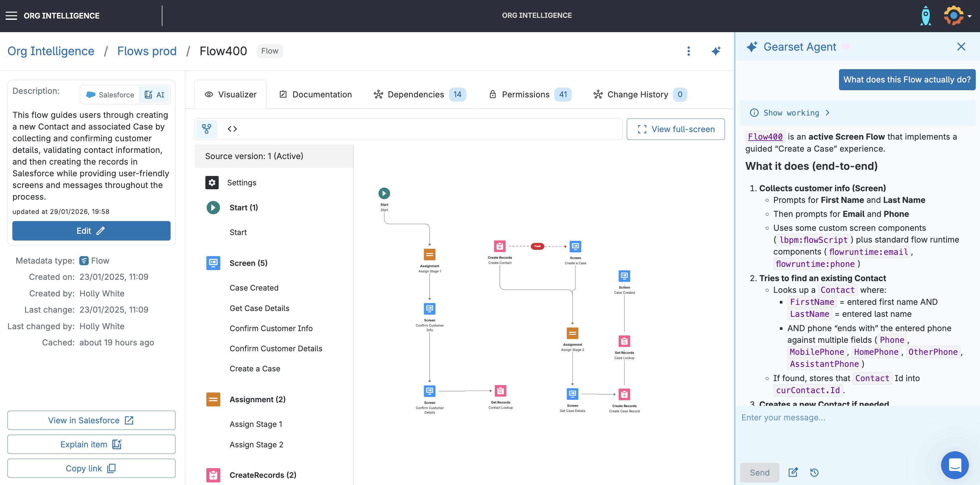The height and width of the screenshot is (485, 980).
Task: Open the three-dot options menu
Action: [x=689, y=51]
